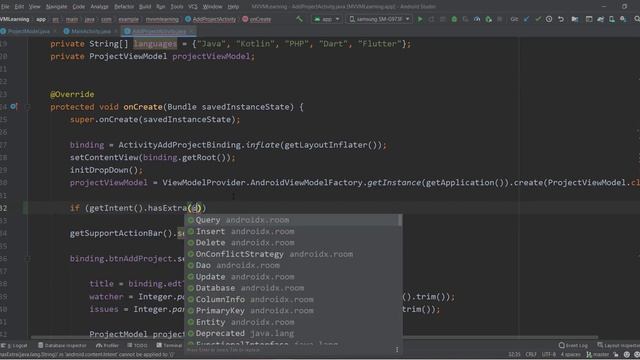The image size is (640, 360).
Task: Open the profiler gauge icon in toolbar
Action: point(477,19)
